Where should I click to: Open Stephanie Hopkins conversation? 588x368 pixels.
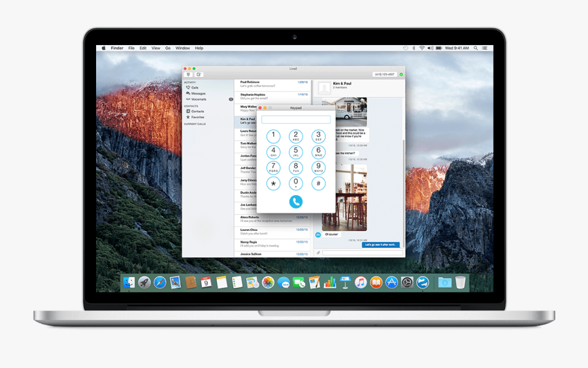click(272, 97)
